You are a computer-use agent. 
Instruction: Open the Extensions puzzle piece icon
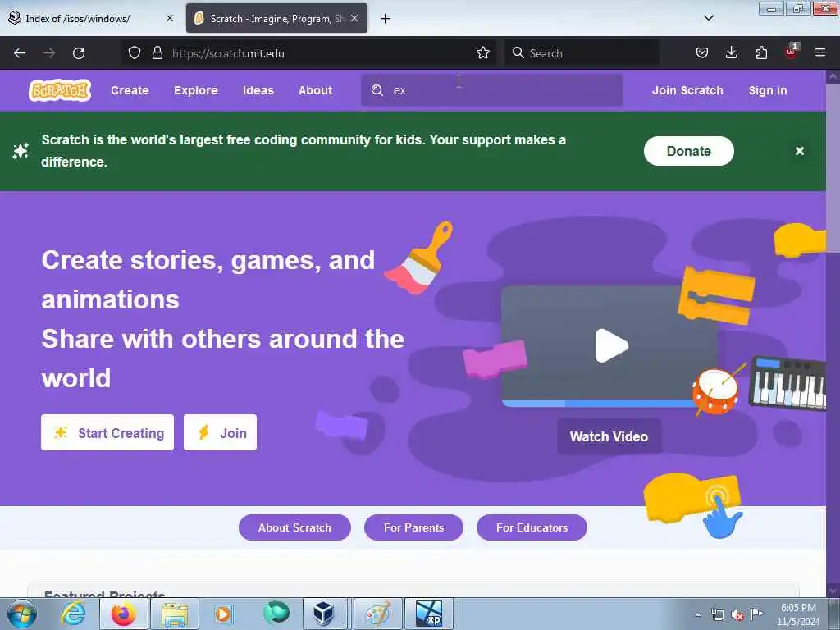click(x=761, y=53)
